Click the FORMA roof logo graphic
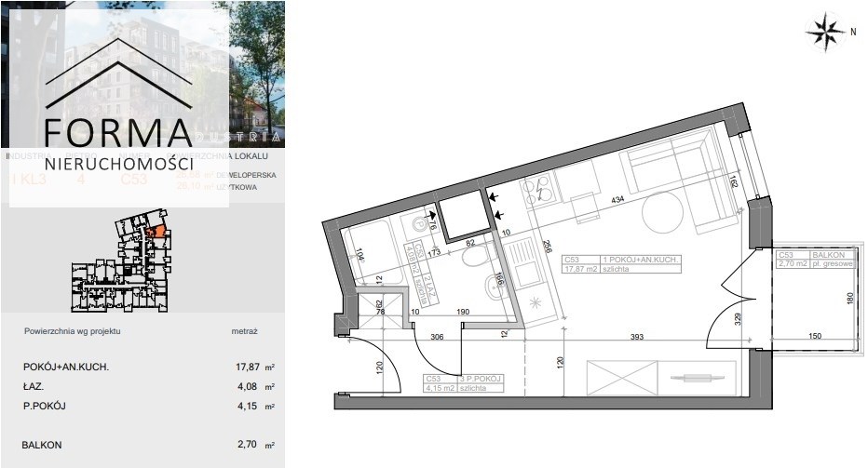868x468 pixels. (119, 77)
